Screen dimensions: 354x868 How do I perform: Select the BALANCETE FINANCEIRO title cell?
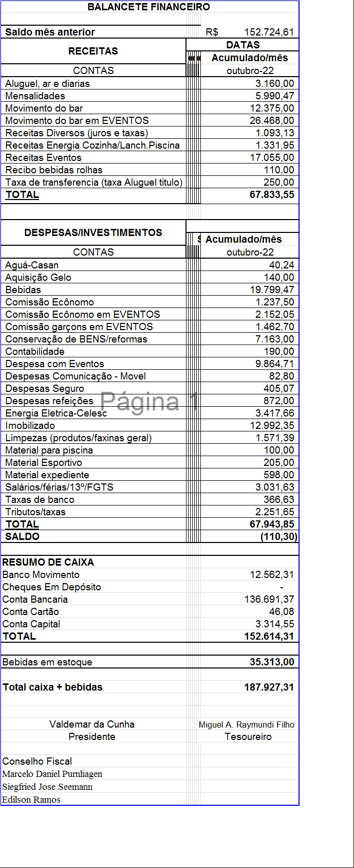click(149, 7)
